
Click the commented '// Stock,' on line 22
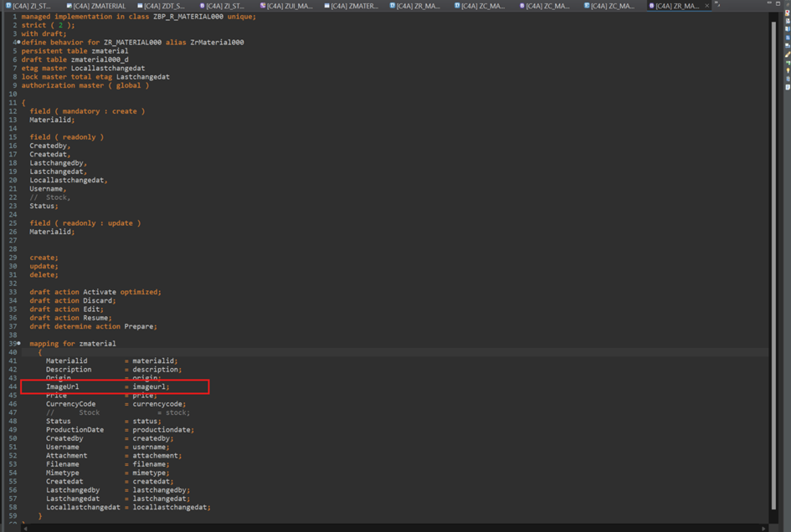pos(50,197)
